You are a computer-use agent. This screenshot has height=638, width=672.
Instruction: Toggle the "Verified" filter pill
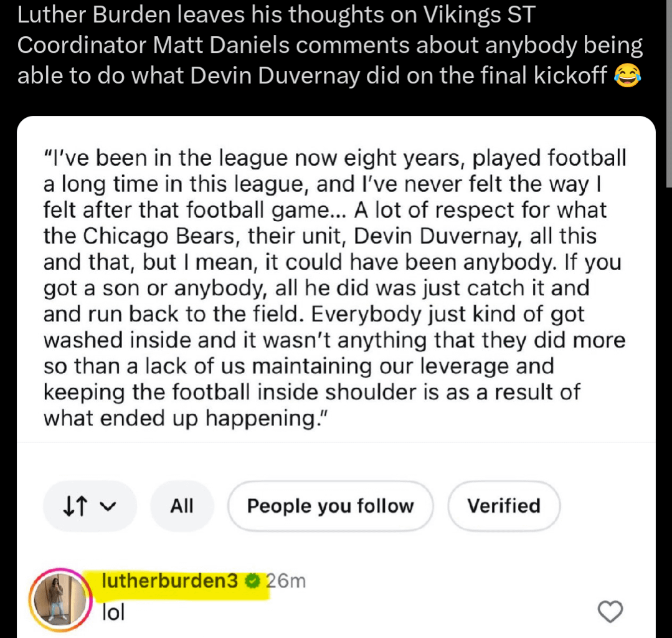click(x=503, y=506)
